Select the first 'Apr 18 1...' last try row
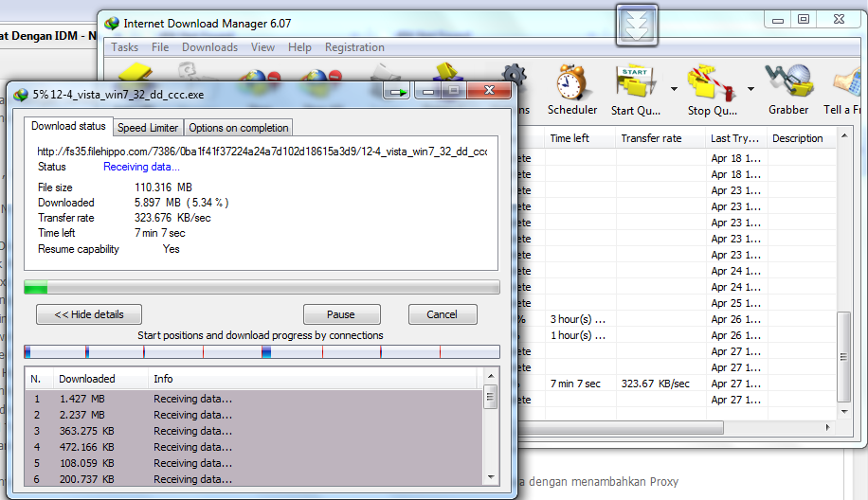This screenshot has height=500, width=868. point(735,158)
